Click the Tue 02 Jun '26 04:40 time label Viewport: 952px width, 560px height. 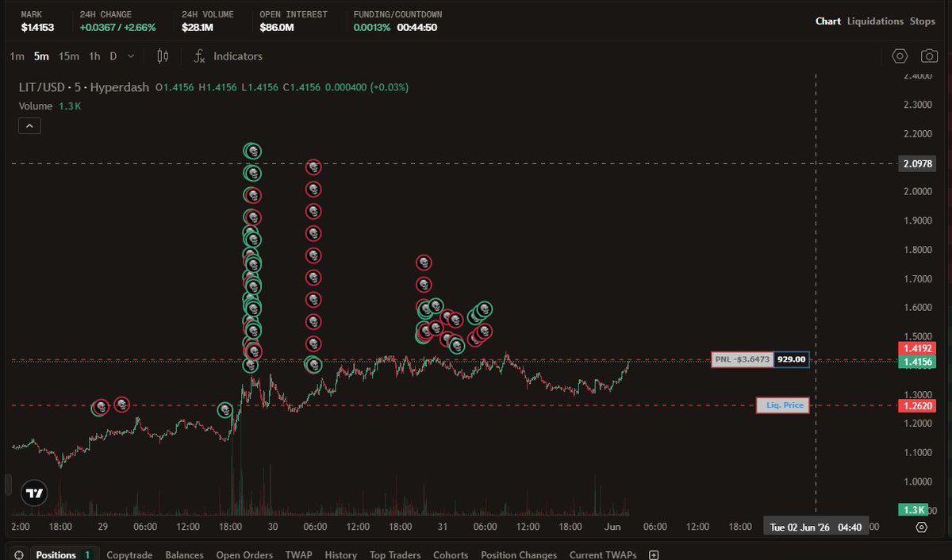(816, 527)
